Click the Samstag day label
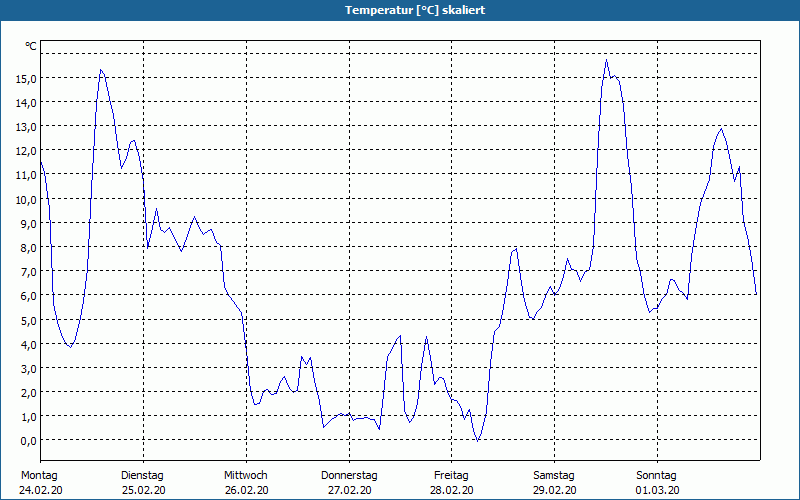Screen dimensions: 800x500 554,476
